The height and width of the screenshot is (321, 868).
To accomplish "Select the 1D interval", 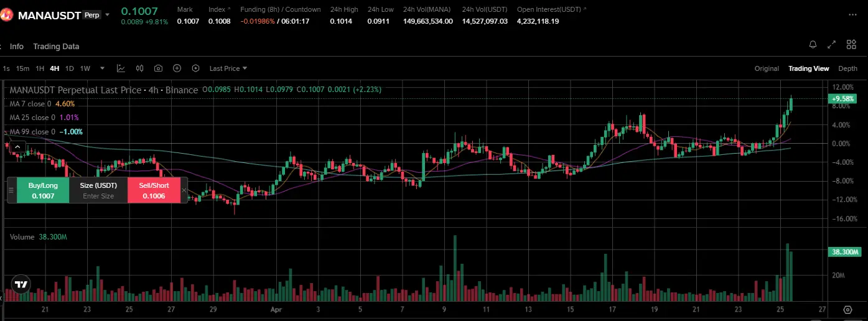I will [70, 68].
